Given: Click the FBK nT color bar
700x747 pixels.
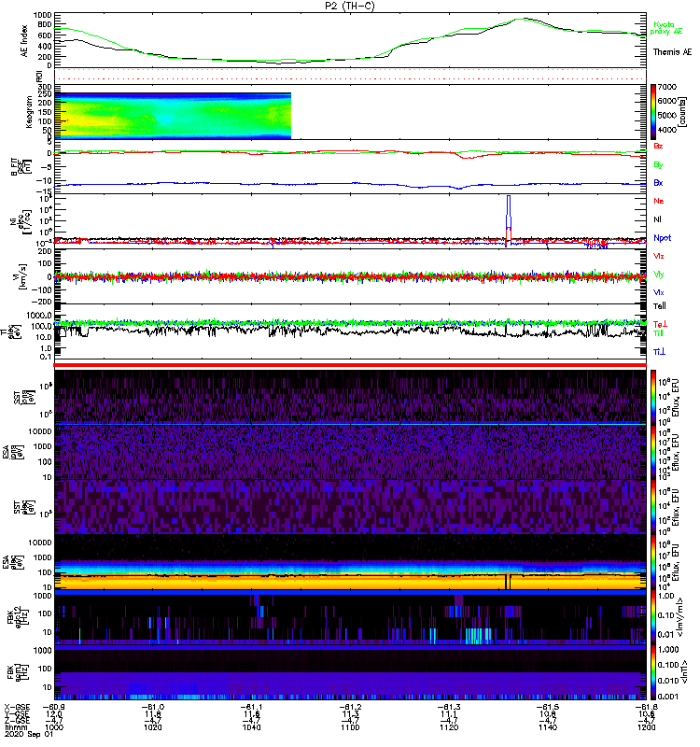Looking at the screenshot, I should pyautogui.click(x=653, y=672).
